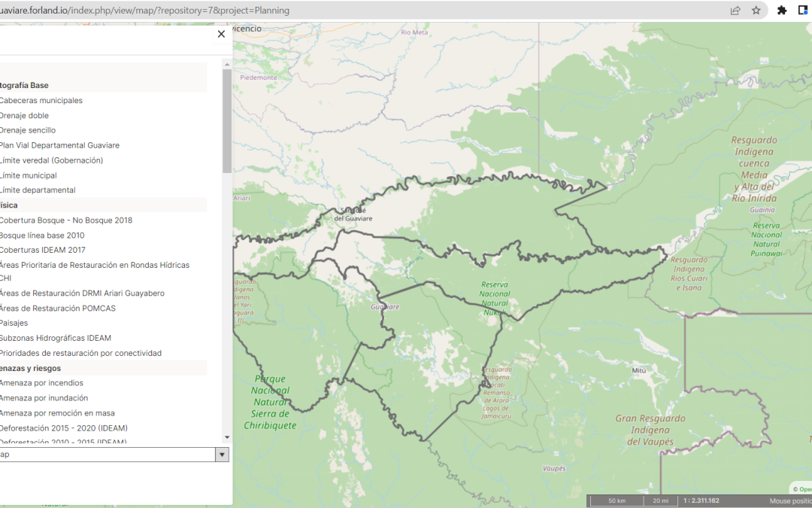Select the Amenaza por incendios layer
The height and width of the screenshot is (508, 812).
coord(41,383)
